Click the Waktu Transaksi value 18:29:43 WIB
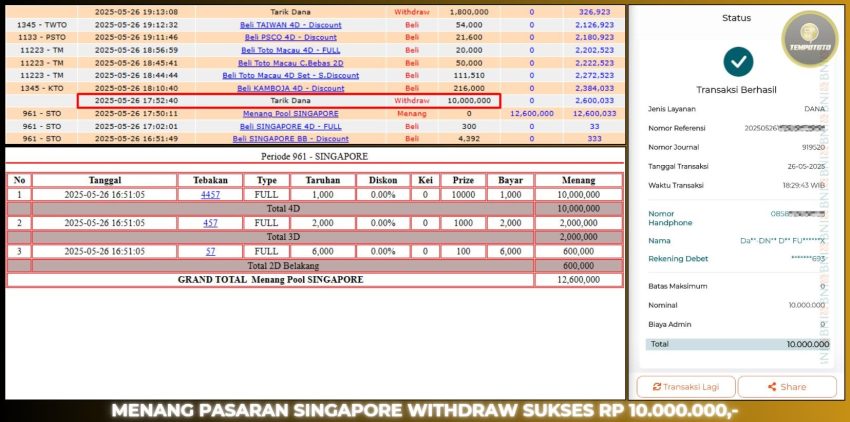Viewport: 850px width, 422px height. (x=803, y=186)
